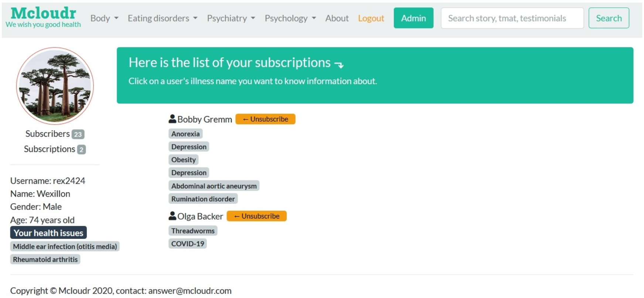Focus the search story input field

(x=512, y=18)
